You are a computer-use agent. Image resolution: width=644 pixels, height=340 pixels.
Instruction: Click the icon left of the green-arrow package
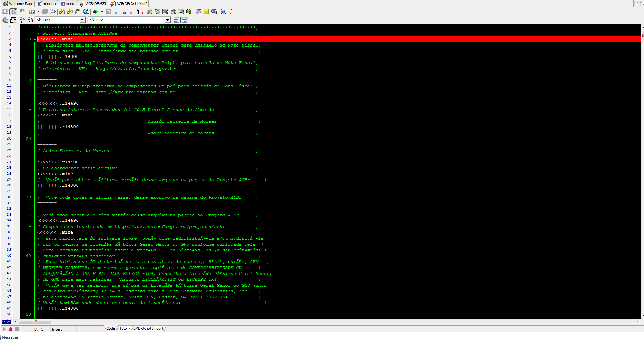(x=181, y=12)
